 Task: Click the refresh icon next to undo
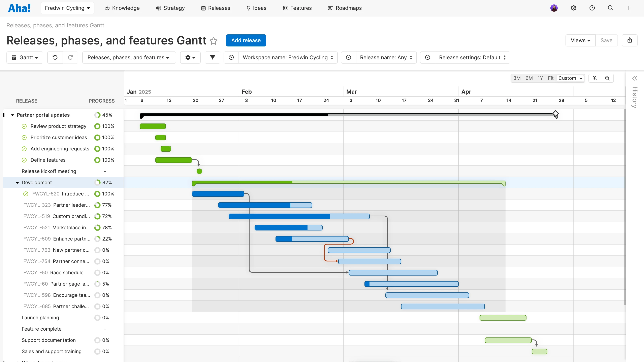click(x=70, y=58)
